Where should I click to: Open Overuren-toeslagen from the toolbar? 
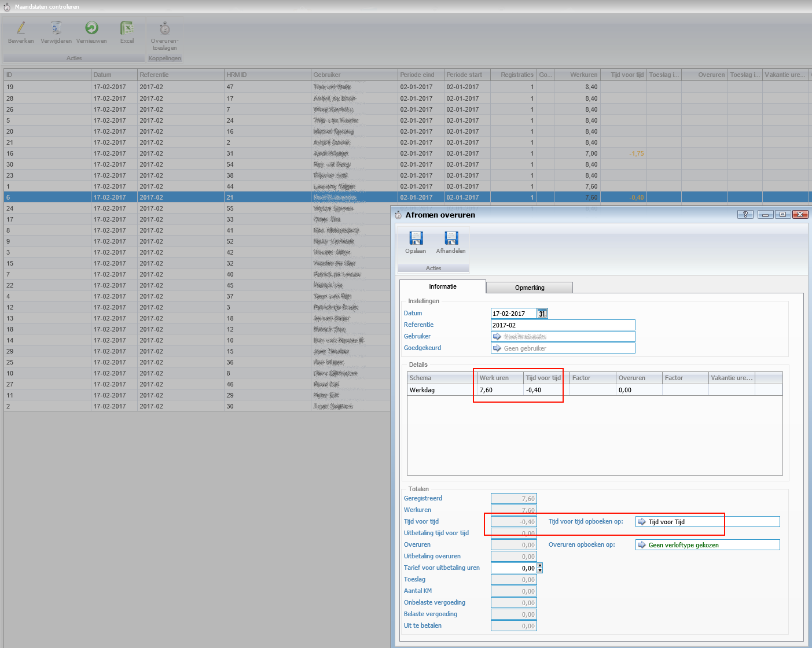(x=164, y=28)
